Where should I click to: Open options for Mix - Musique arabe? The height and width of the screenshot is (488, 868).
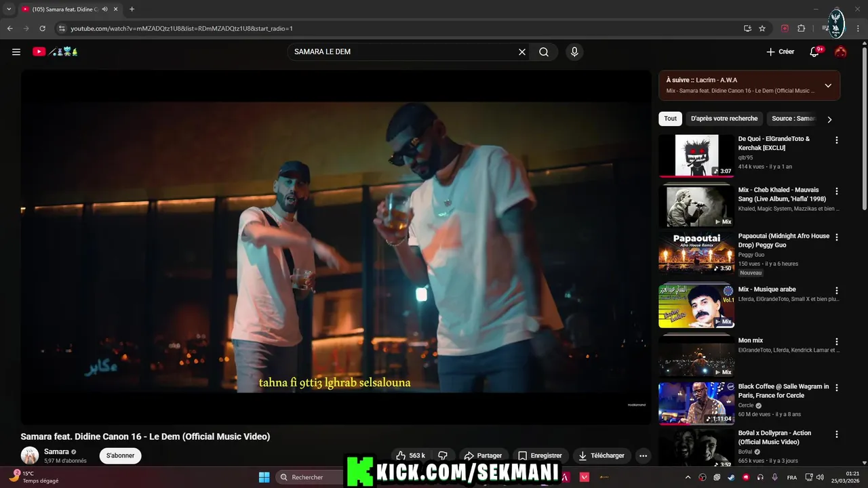pos(836,291)
